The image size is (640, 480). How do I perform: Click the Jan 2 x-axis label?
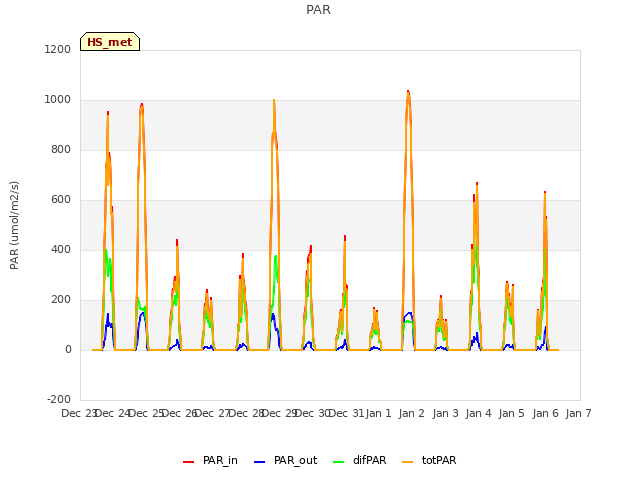click(x=411, y=413)
